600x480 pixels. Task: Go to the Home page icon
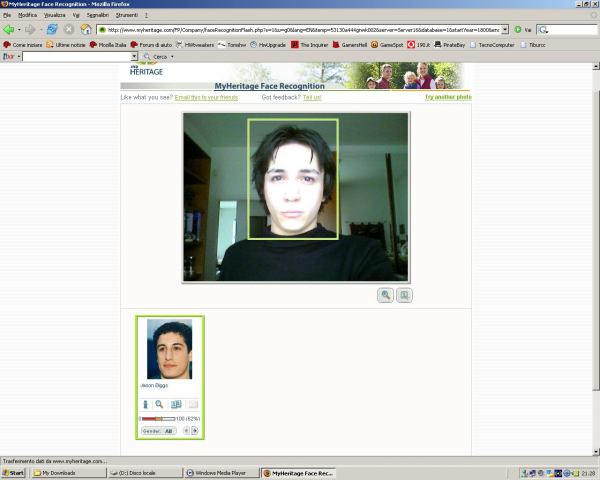click(x=86, y=29)
